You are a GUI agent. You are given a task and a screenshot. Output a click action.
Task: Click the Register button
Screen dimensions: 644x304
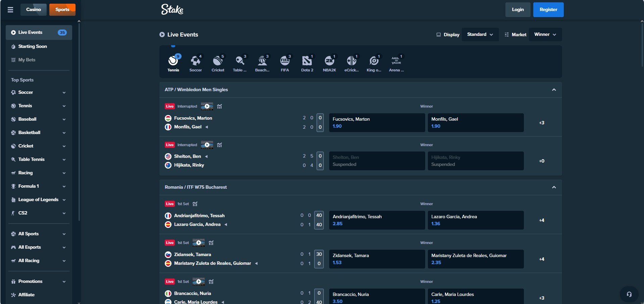pyautogui.click(x=548, y=9)
